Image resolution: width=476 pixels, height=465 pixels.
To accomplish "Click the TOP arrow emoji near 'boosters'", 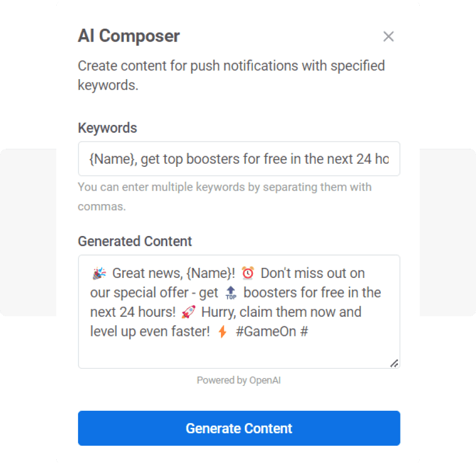I will tap(230, 292).
